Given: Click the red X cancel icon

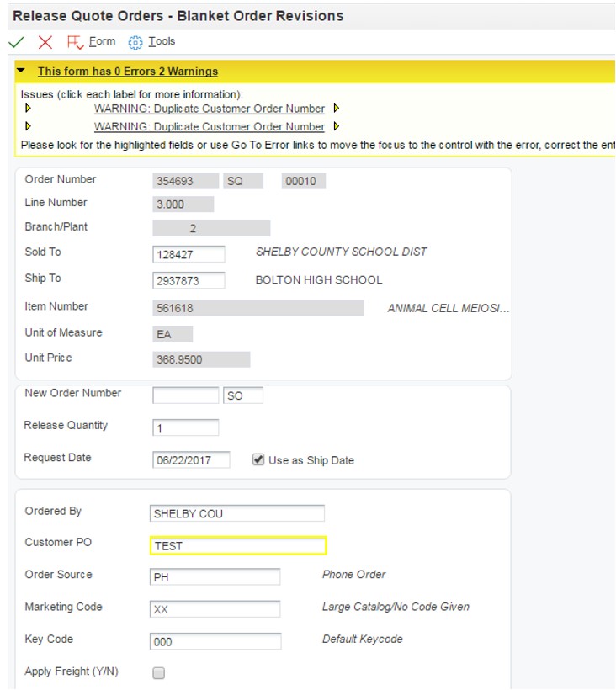Looking at the screenshot, I should pyautogui.click(x=45, y=42).
